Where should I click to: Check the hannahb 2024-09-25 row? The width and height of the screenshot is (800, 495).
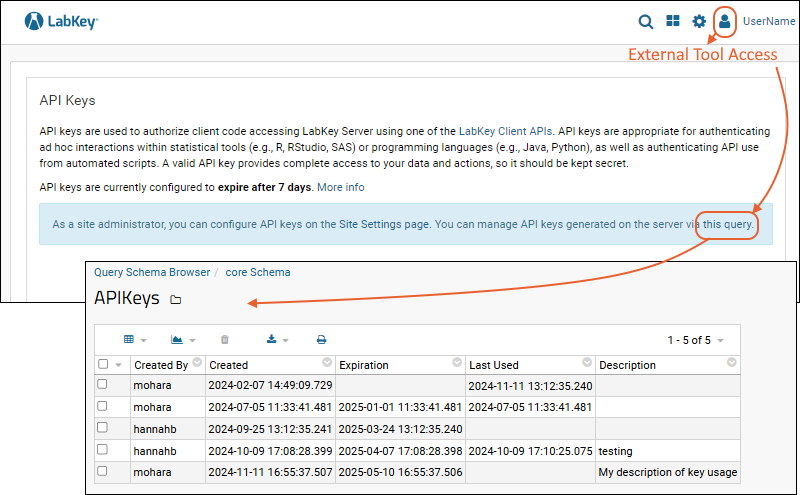[x=102, y=427]
